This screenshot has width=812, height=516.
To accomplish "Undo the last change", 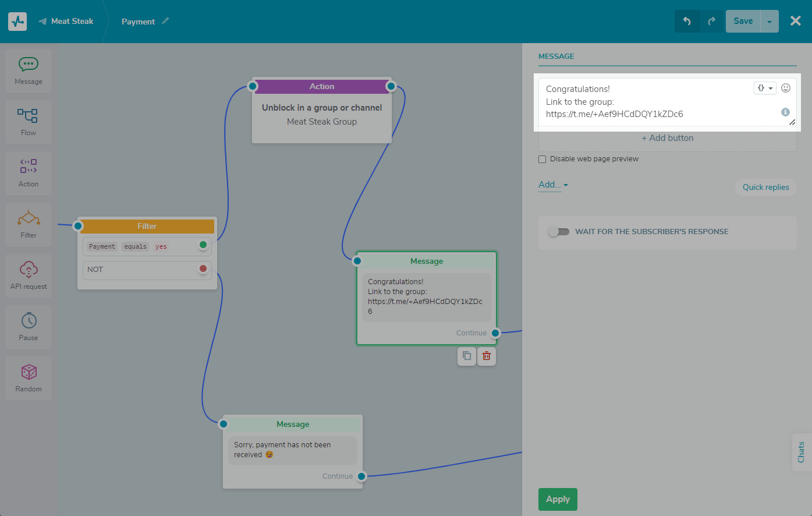I will (x=687, y=21).
